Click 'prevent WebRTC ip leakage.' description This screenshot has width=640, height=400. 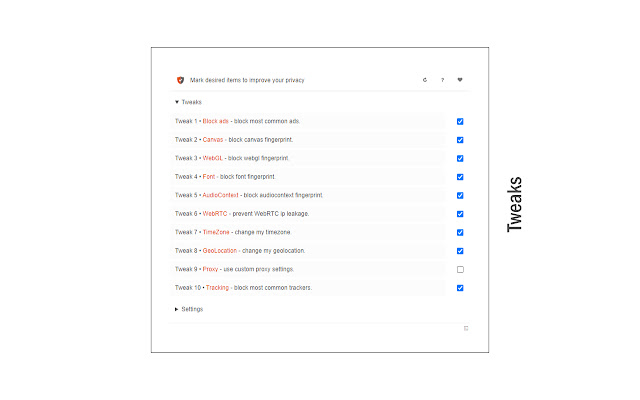point(271,213)
